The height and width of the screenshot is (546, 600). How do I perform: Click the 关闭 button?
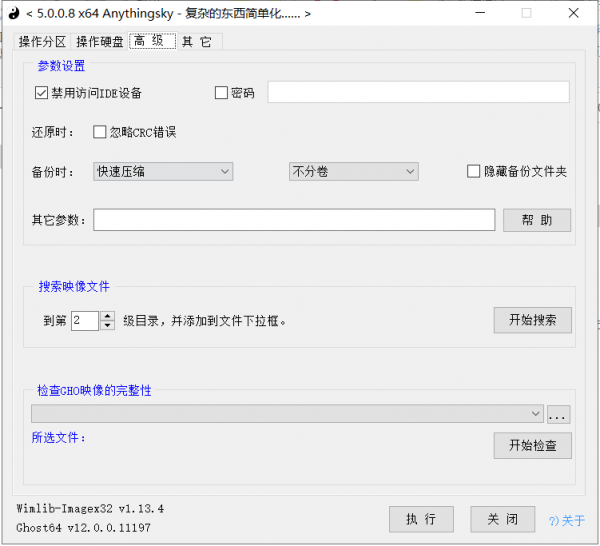502,519
